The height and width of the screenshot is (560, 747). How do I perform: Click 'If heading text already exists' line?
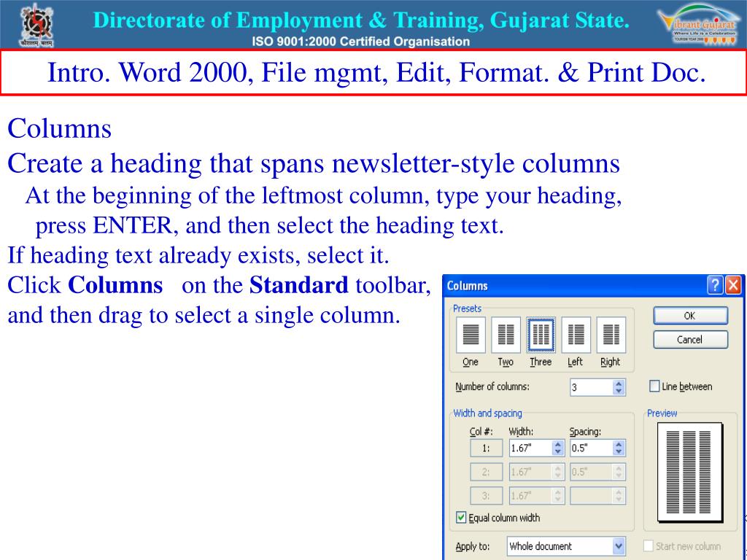[198, 255]
